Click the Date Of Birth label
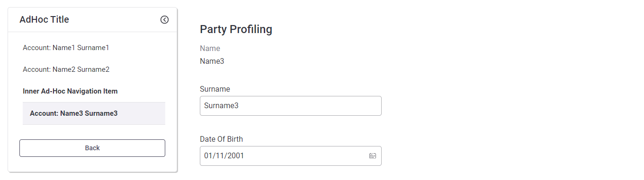The width and height of the screenshot is (644, 180). click(x=221, y=139)
